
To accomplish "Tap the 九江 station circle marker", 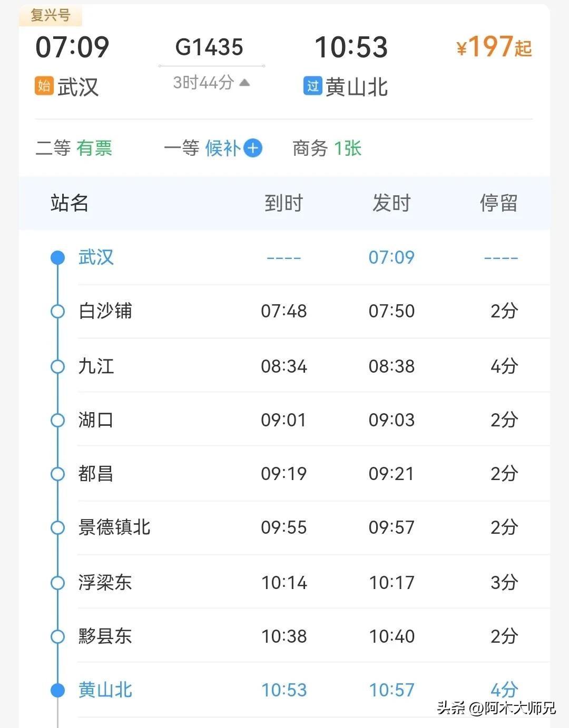I will pos(57,366).
